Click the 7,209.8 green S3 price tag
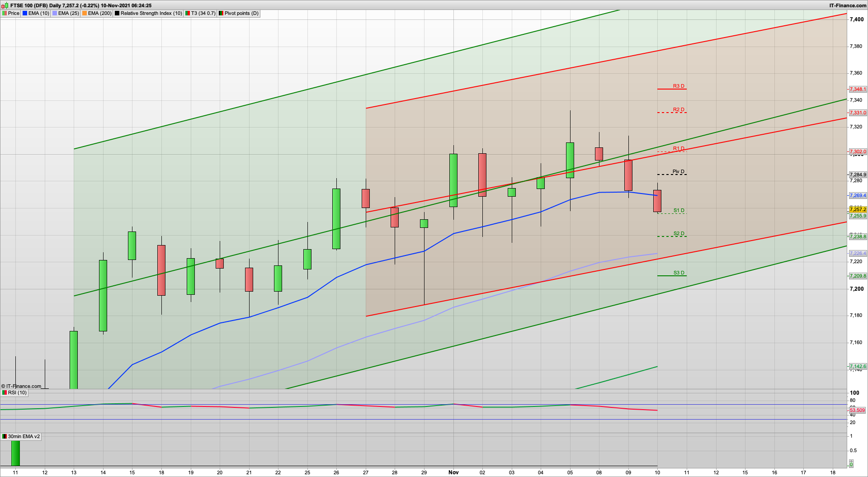Screen dimensions: 868x477 [858, 276]
